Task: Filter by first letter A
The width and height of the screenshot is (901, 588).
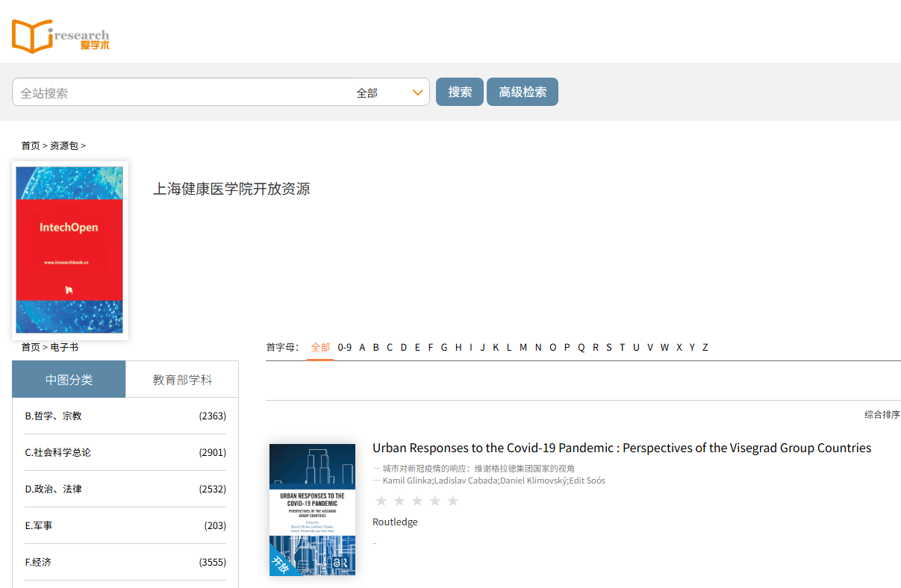Action: click(x=362, y=347)
